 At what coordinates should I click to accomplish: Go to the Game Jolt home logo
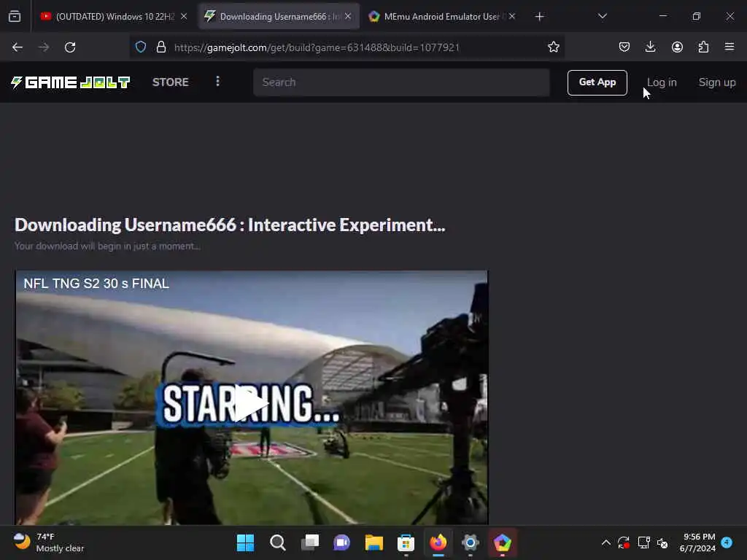[70, 82]
